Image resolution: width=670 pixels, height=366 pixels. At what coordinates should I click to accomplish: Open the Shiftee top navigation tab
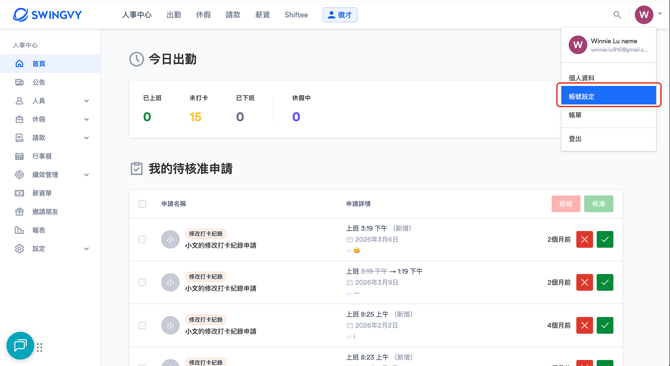(296, 15)
